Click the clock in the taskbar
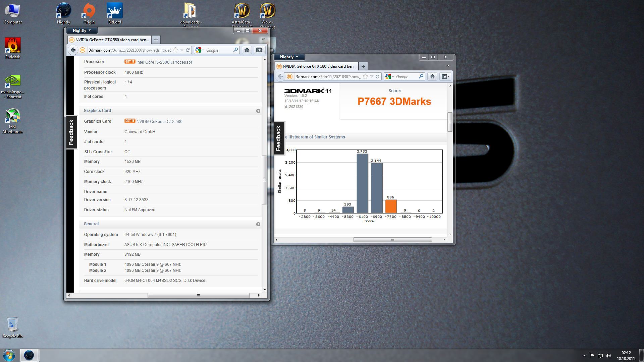 (x=626, y=356)
